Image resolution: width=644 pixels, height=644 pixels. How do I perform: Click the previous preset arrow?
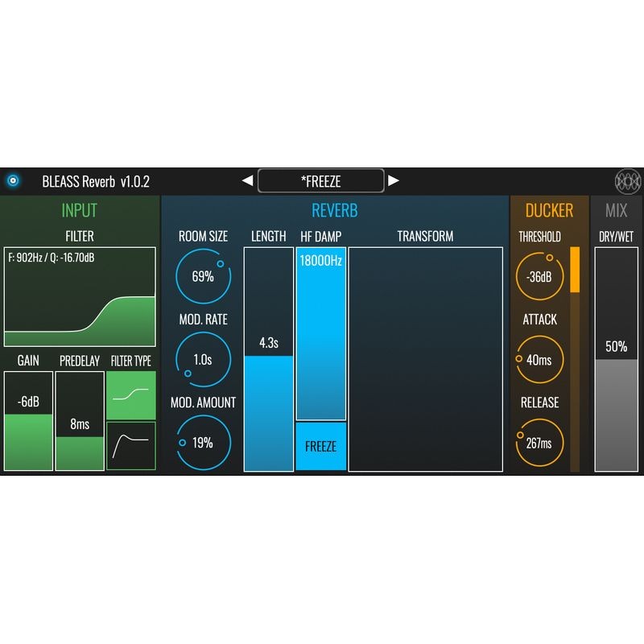pos(248,181)
